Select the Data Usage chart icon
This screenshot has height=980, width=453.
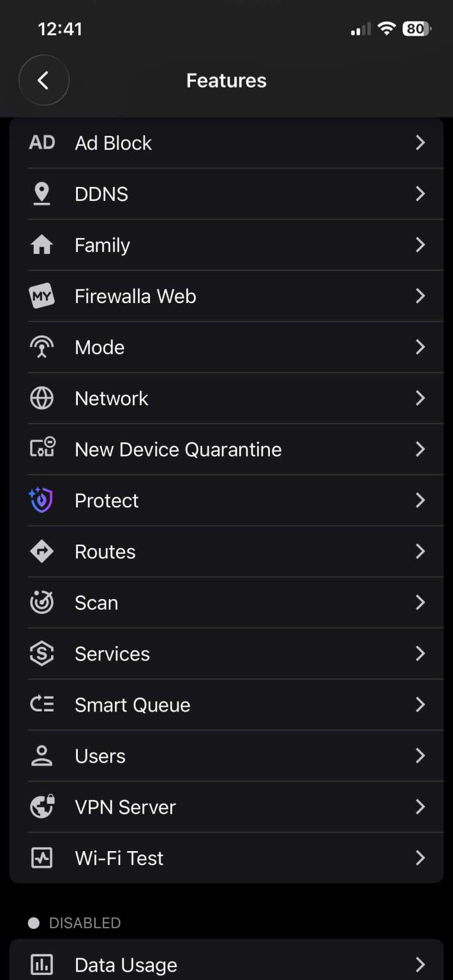pos(41,964)
